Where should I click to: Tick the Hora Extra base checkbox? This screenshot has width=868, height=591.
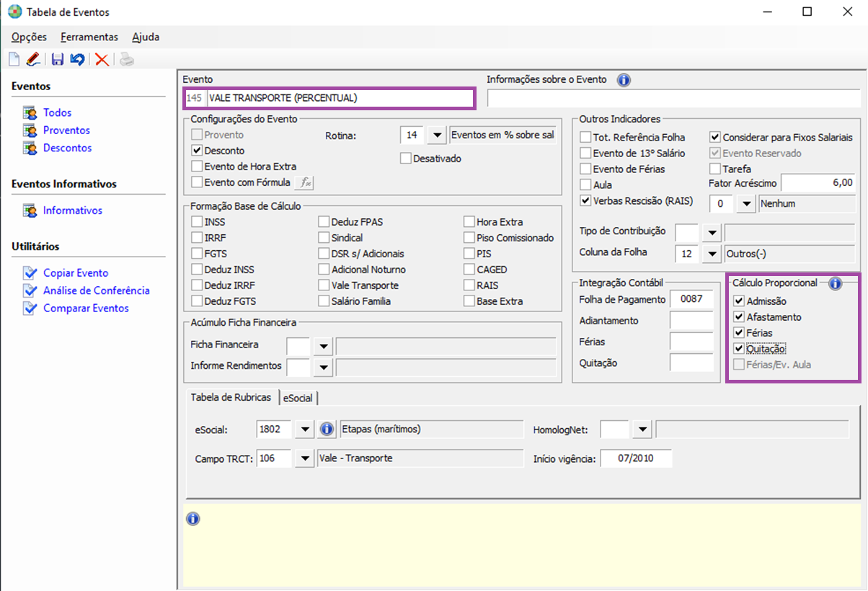(x=469, y=222)
